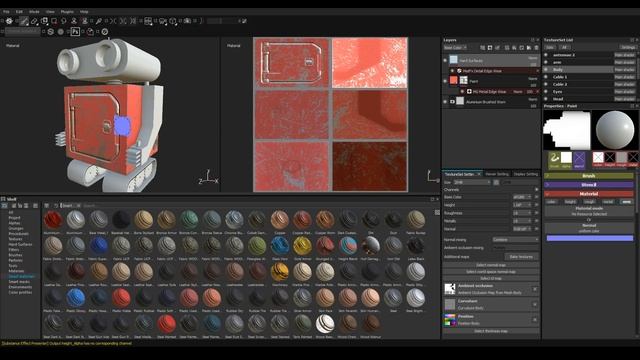Click the Main shader button for Body
This screenshot has width=640, height=360.
point(625,69)
